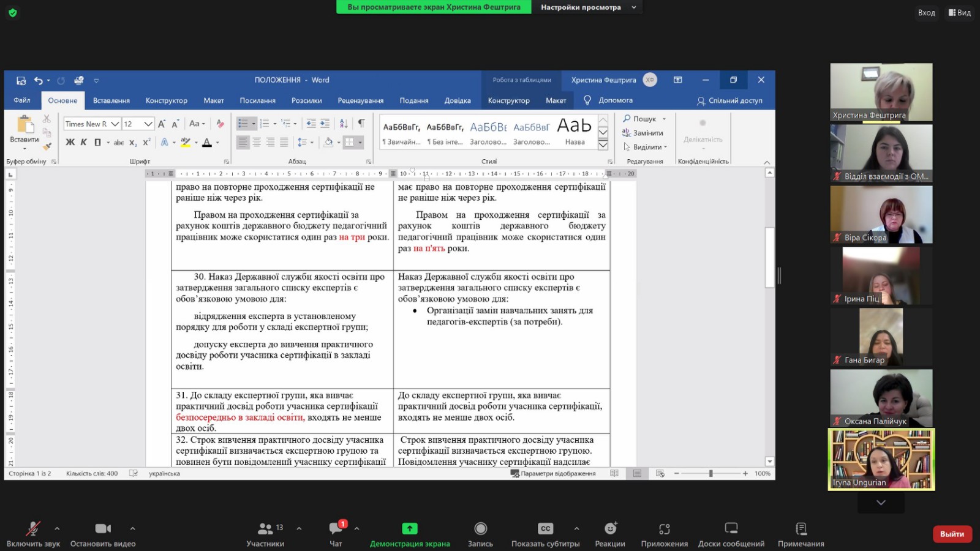The width and height of the screenshot is (980, 551).
Task: Click the Вид view button in Zoom
Action: [960, 12]
